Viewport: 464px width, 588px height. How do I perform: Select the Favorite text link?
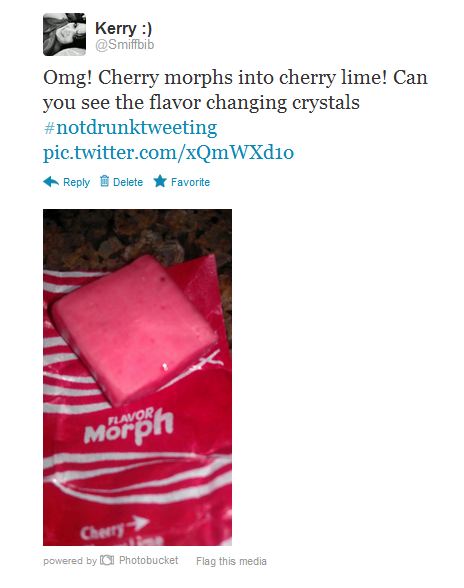(190, 182)
